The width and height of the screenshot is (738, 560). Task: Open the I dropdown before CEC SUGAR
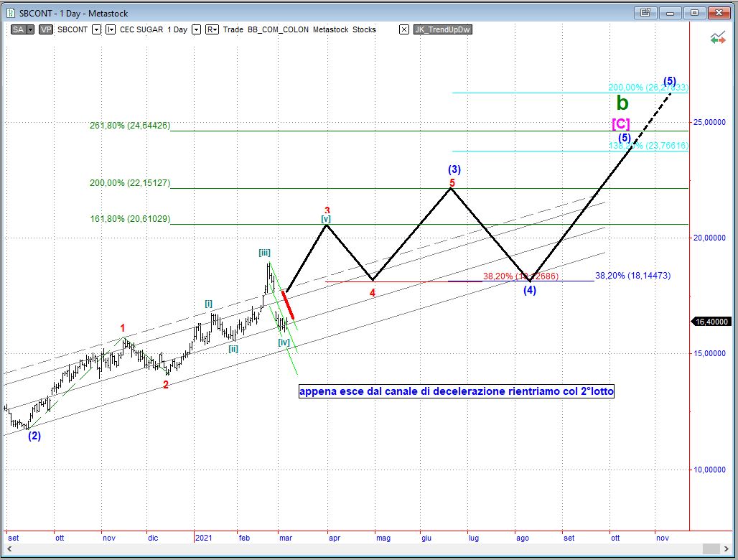pos(111,29)
